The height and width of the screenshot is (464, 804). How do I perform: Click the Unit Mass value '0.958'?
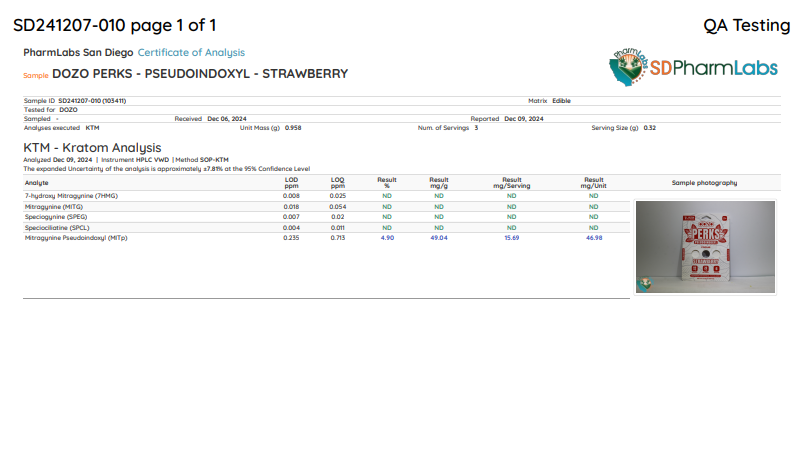[x=293, y=128]
